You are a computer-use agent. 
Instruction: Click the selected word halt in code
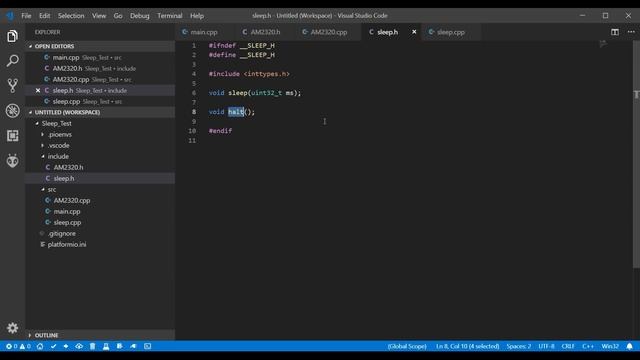(x=236, y=112)
